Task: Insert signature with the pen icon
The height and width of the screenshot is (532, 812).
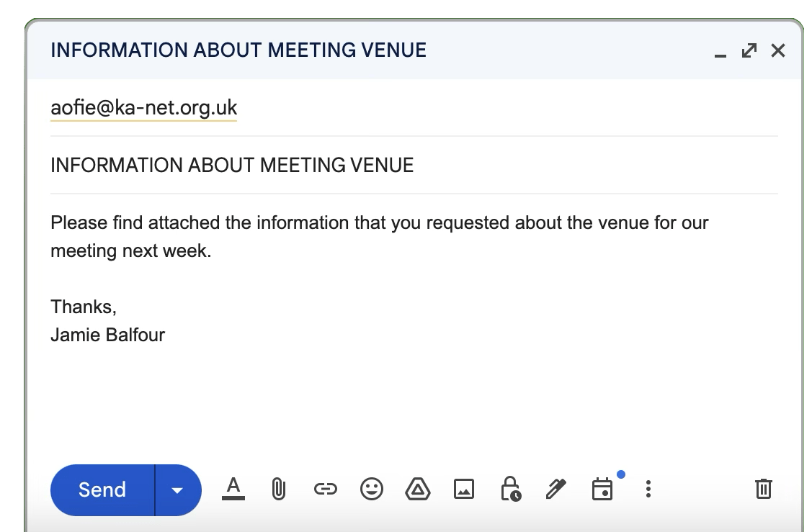Action: 556,490
